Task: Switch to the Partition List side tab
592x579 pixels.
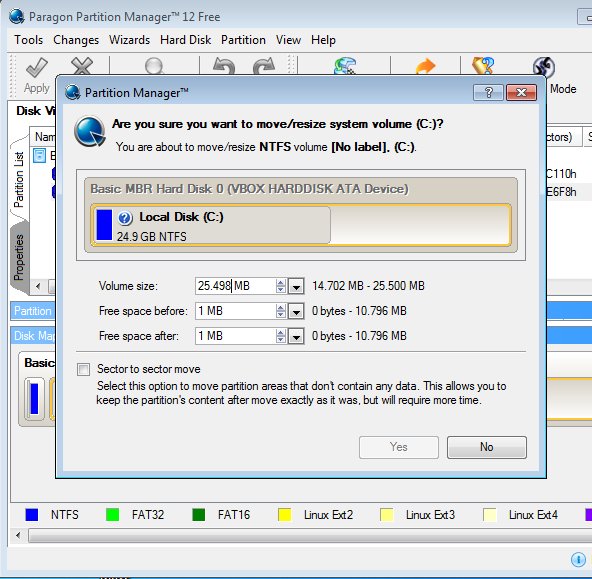Action: click(19, 179)
